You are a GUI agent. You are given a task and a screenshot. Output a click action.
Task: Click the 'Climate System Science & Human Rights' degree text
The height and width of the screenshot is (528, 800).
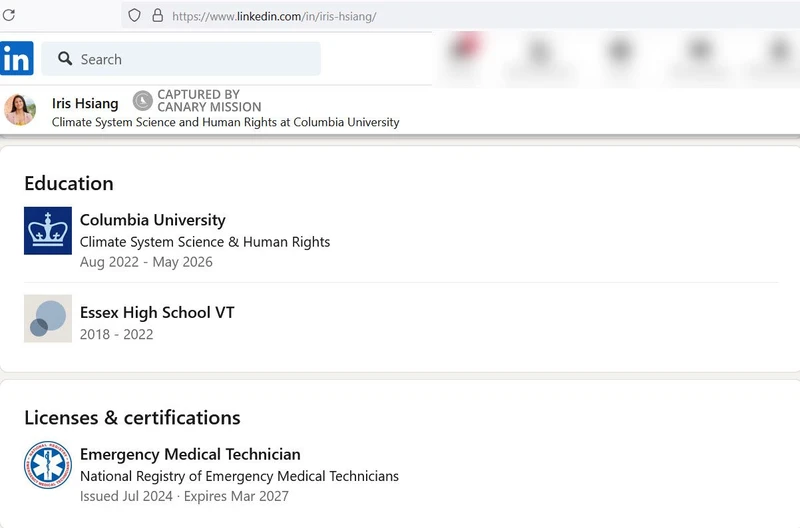tap(205, 242)
